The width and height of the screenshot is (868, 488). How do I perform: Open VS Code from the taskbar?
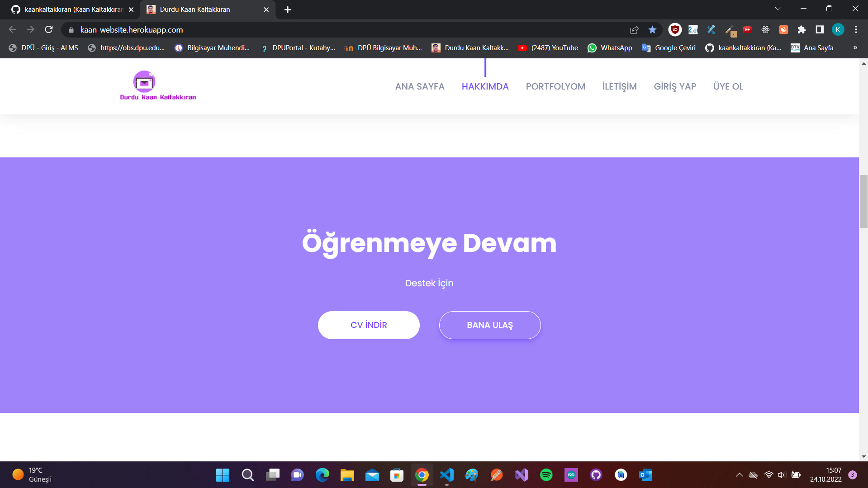[x=447, y=475]
